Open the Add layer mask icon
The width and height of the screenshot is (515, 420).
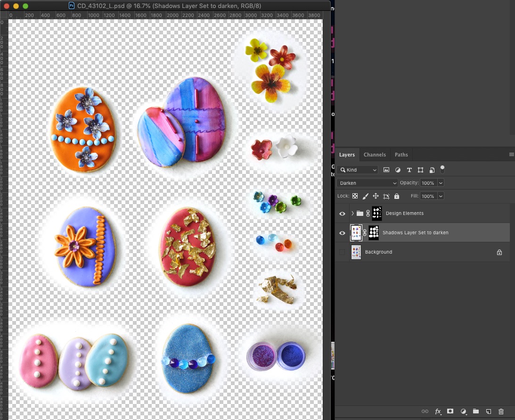(x=450, y=411)
